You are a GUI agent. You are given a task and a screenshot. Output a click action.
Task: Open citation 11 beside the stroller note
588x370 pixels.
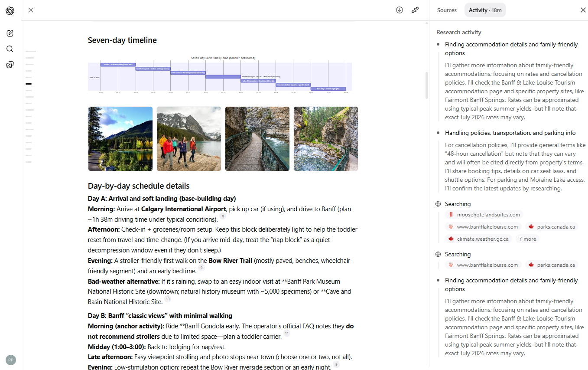(286, 333)
